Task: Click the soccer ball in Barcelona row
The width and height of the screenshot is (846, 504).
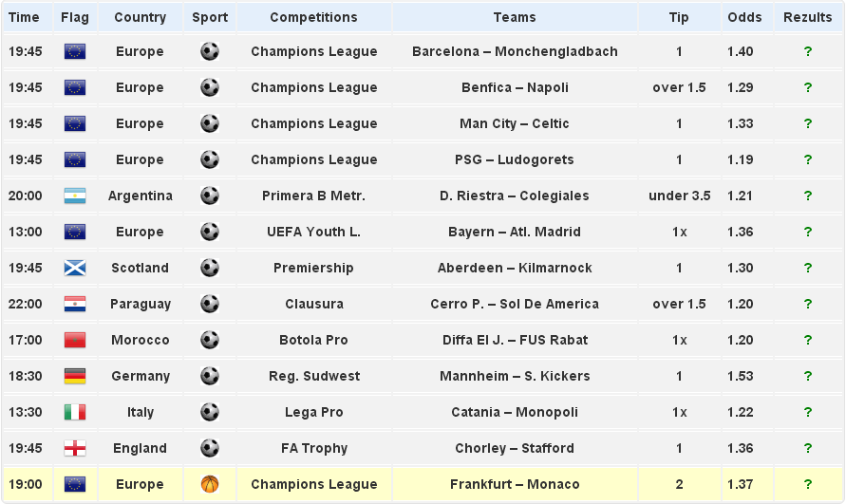Action: tap(210, 51)
